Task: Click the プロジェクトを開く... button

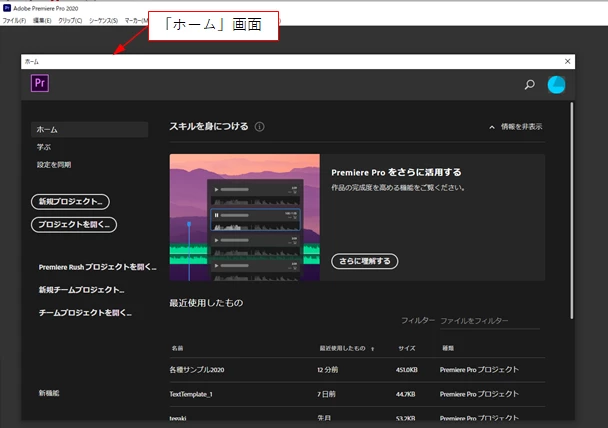Action: pos(74,224)
